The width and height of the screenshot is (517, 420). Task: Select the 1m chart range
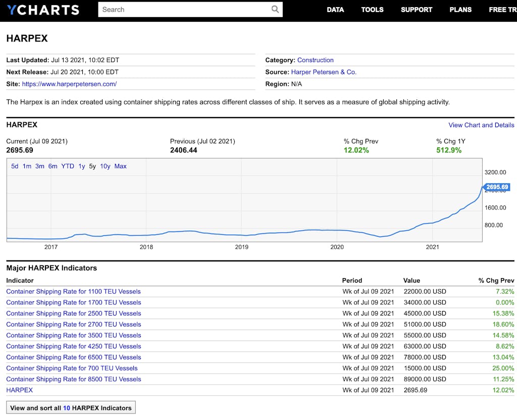(27, 166)
